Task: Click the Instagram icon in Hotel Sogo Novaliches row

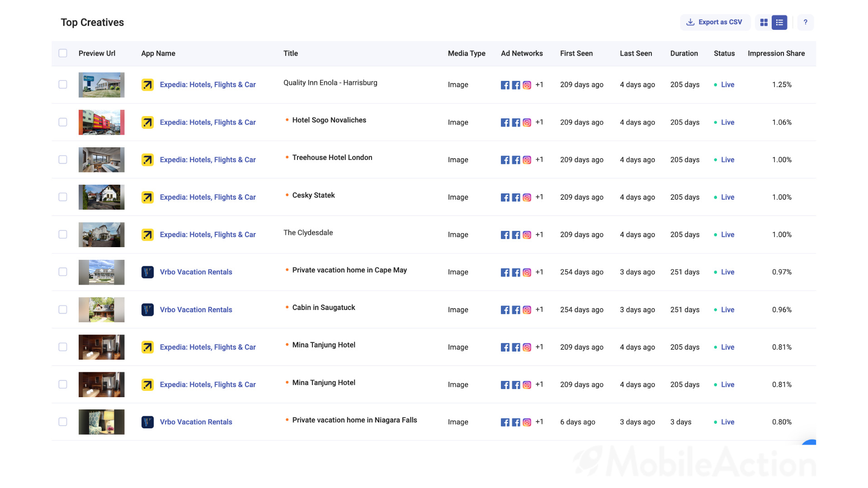Action: 527,122
